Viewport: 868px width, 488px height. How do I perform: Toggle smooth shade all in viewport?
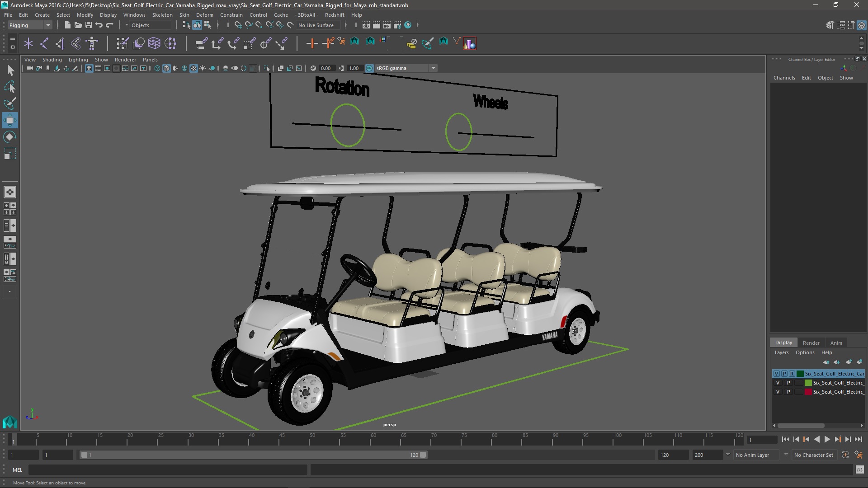pos(166,68)
